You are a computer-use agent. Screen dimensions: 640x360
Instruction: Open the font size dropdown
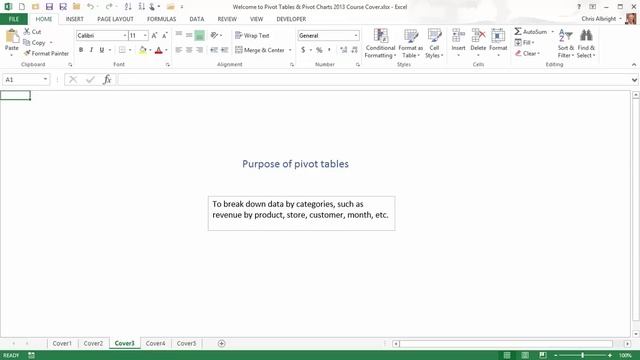[x=145, y=36]
